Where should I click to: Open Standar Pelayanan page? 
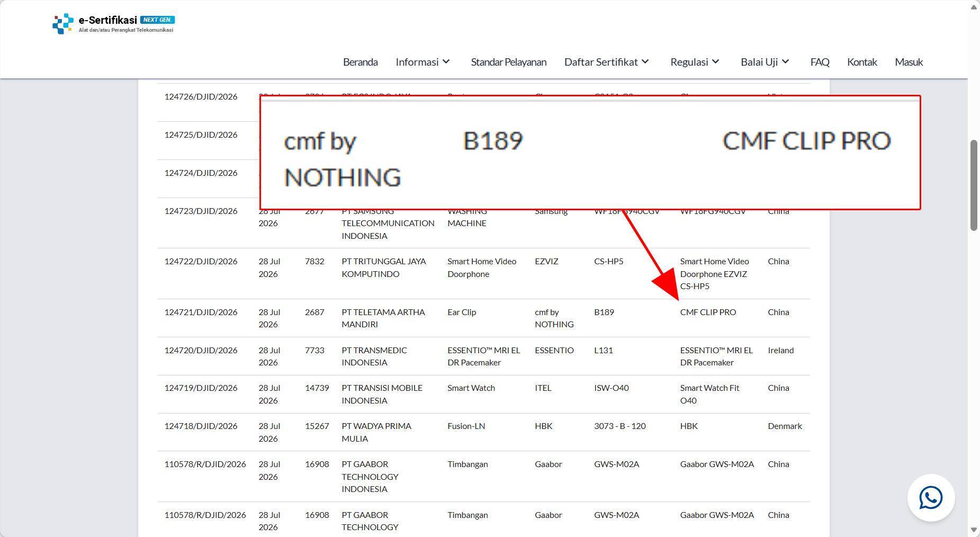tap(508, 62)
